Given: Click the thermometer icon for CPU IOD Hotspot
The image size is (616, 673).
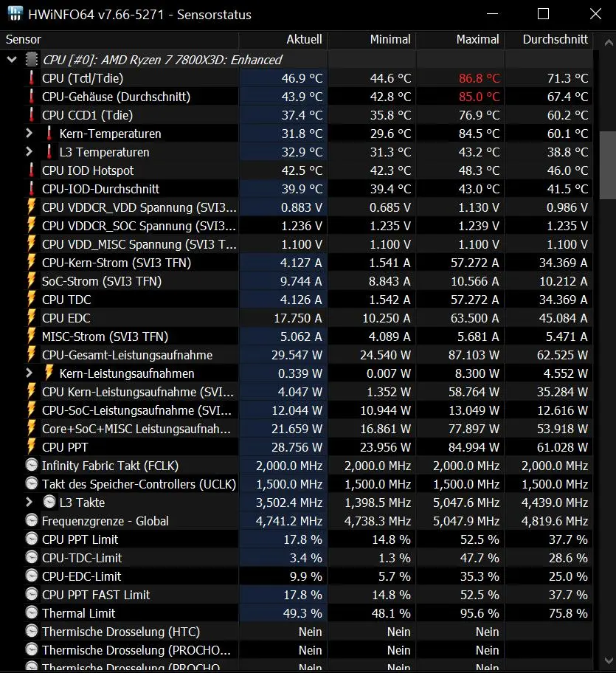Looking at the screenshot, I should (31, 170).
